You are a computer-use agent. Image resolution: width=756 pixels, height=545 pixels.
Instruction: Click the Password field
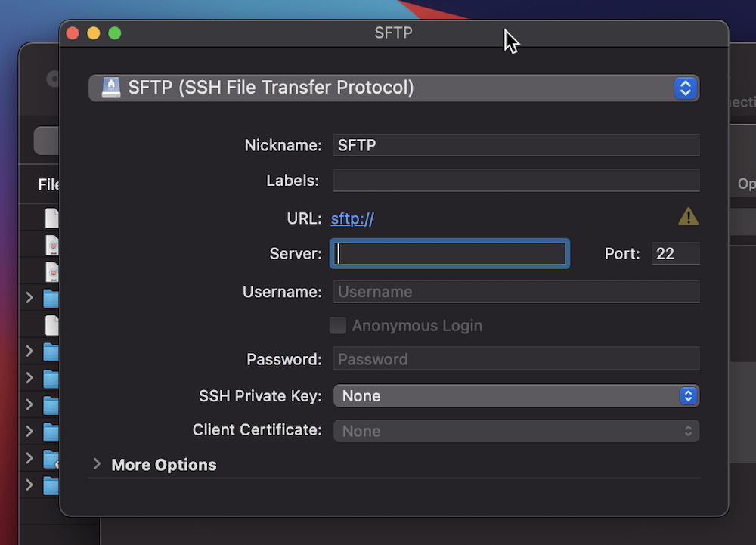pyautogui.click(x=516, y=358)
